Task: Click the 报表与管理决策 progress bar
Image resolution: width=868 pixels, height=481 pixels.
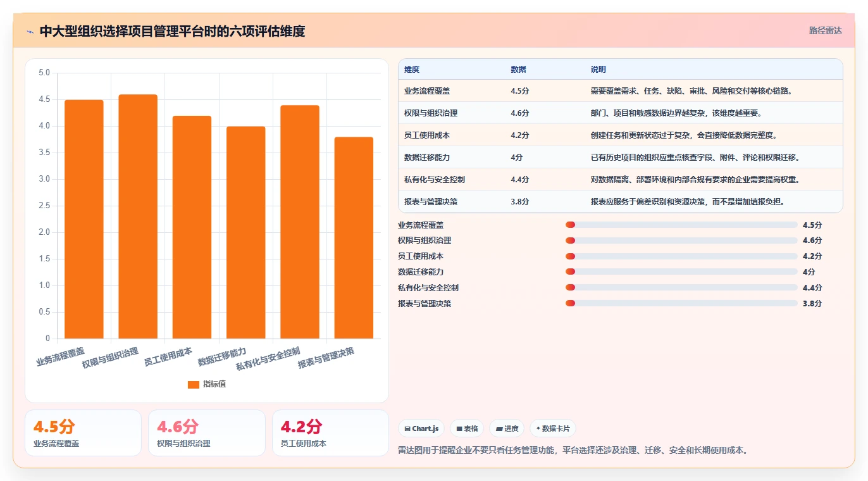Action: 681,303
